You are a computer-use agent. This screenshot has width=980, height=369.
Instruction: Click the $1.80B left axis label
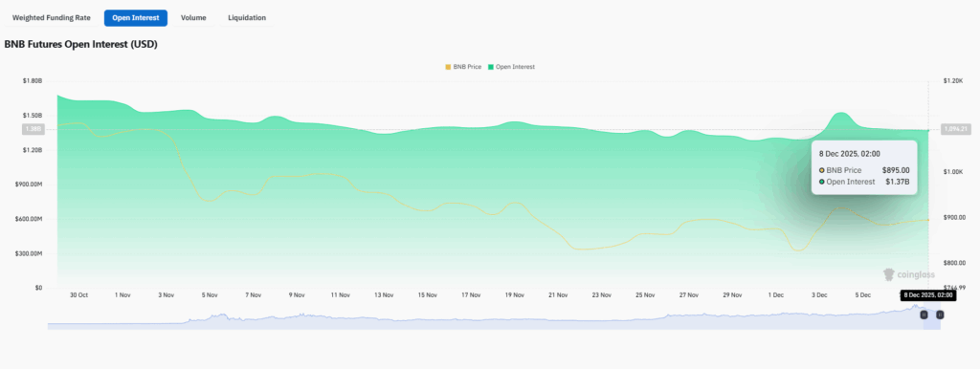[32, 81]
